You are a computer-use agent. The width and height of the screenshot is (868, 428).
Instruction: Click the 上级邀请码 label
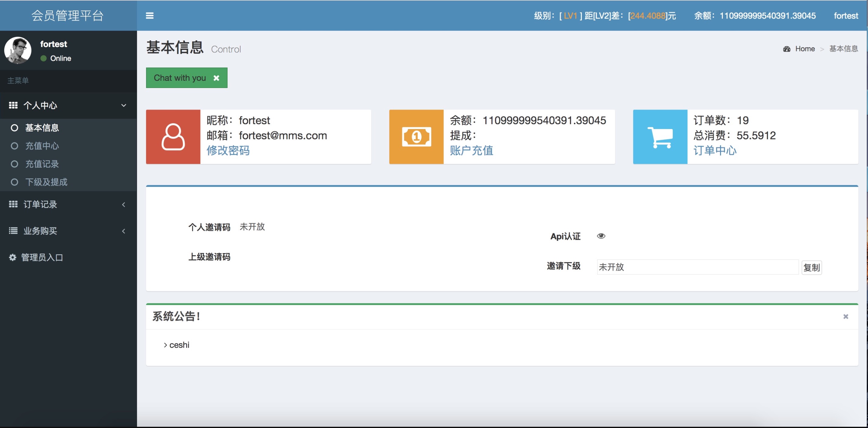click(x=209, y=257)
